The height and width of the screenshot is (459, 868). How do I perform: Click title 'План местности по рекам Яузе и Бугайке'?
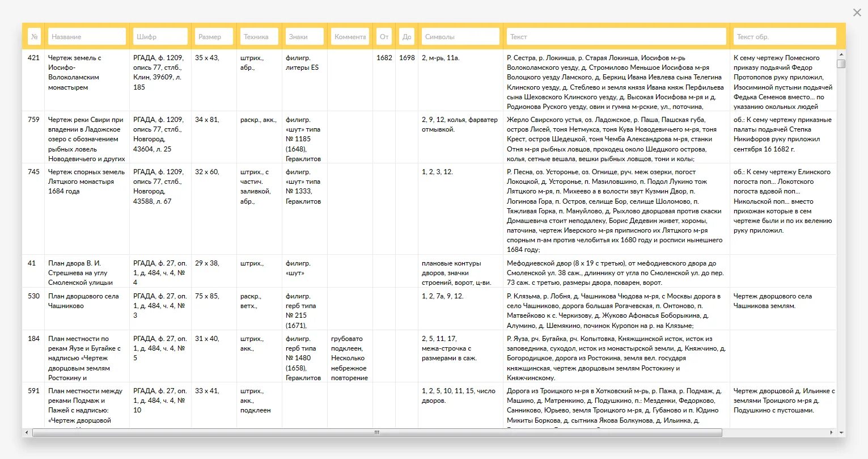tap(84, 358)
